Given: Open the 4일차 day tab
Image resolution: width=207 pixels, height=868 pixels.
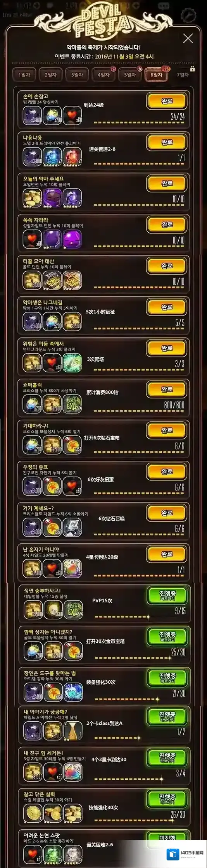Looking at the screenshot, I should (x=103, y=75).
